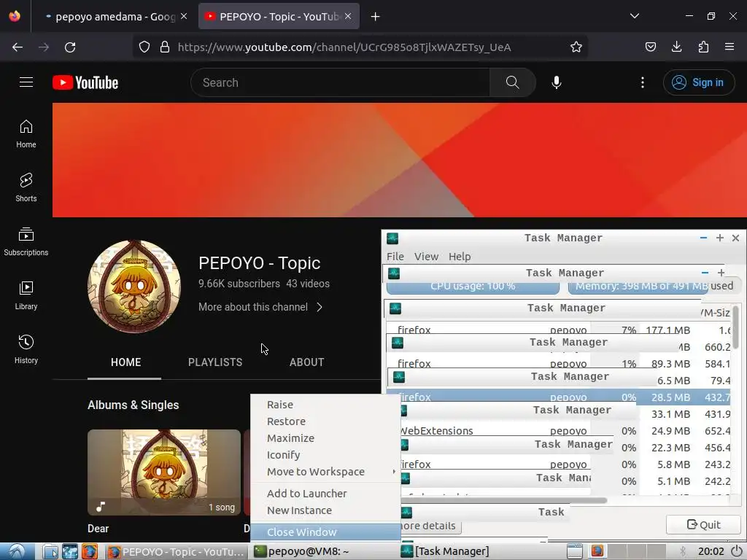The width and height of the screenshot is (747, 560).
Task: Open Task Manager File menu
Action: coord(395,257)
